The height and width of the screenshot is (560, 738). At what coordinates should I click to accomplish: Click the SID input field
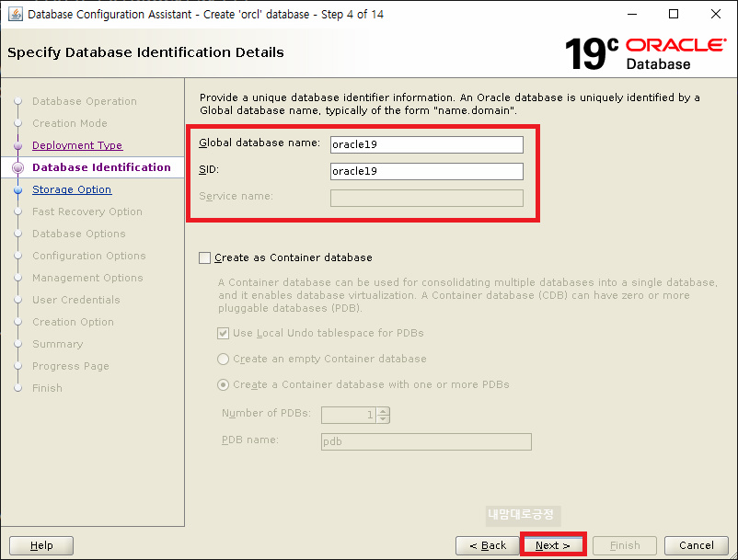pyautogui.click(x=426, y=172)
